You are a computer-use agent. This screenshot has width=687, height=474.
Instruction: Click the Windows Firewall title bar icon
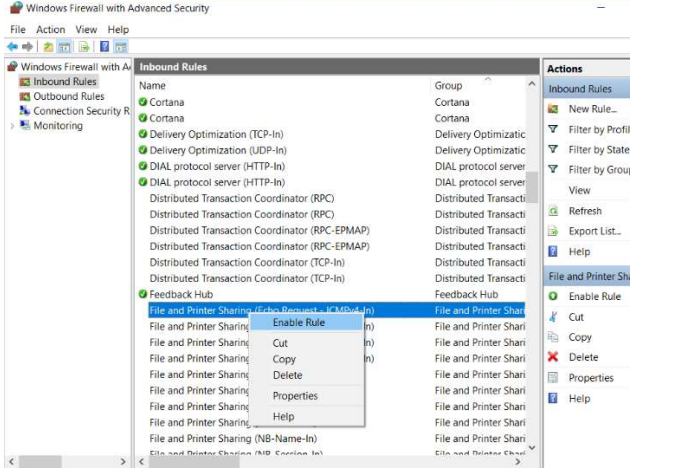[x=16, y=8]
